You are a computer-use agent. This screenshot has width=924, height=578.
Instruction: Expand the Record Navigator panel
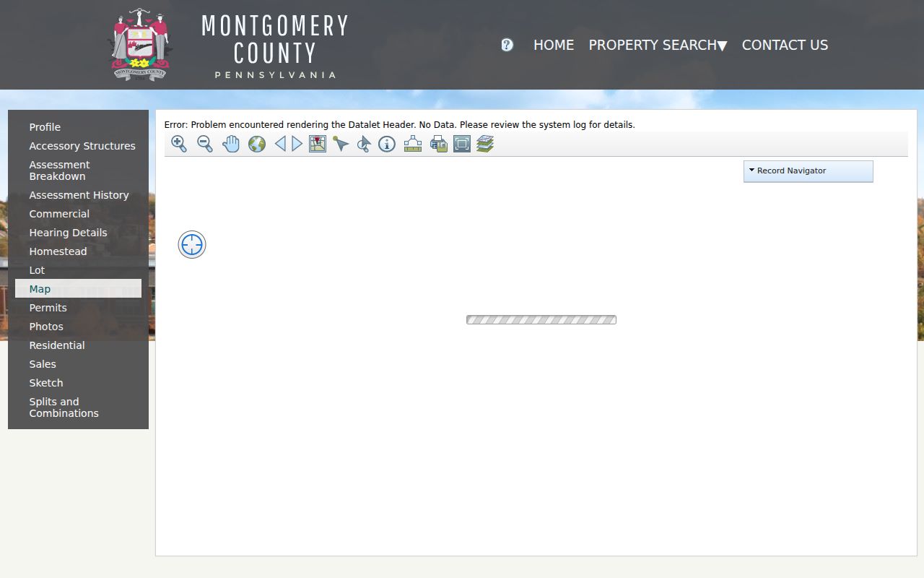pos(808,171)
